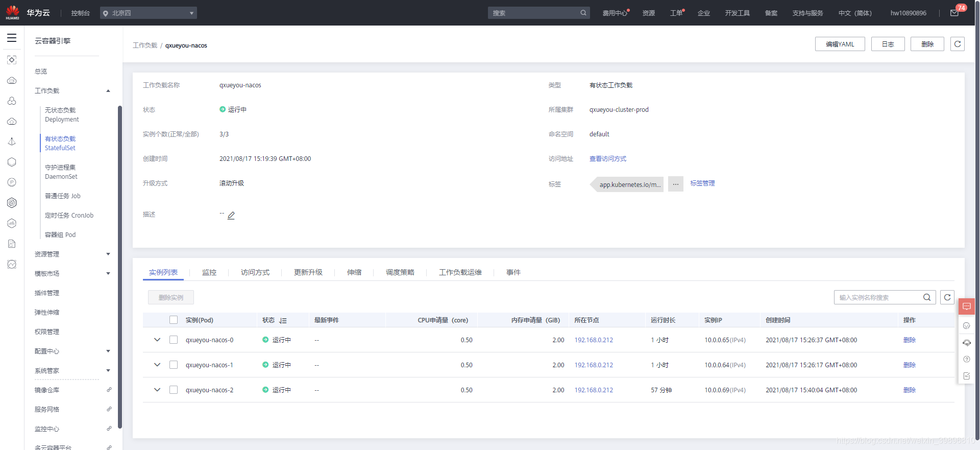Open node 192.168.0.212 for qxueyou-nacos-2

[594, 390]
